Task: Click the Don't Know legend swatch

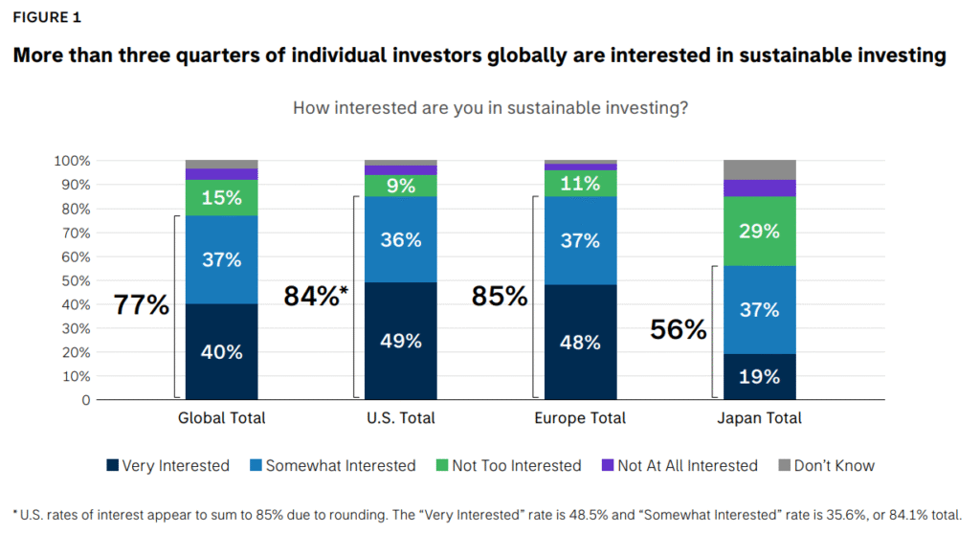Action: click(783, 466)
